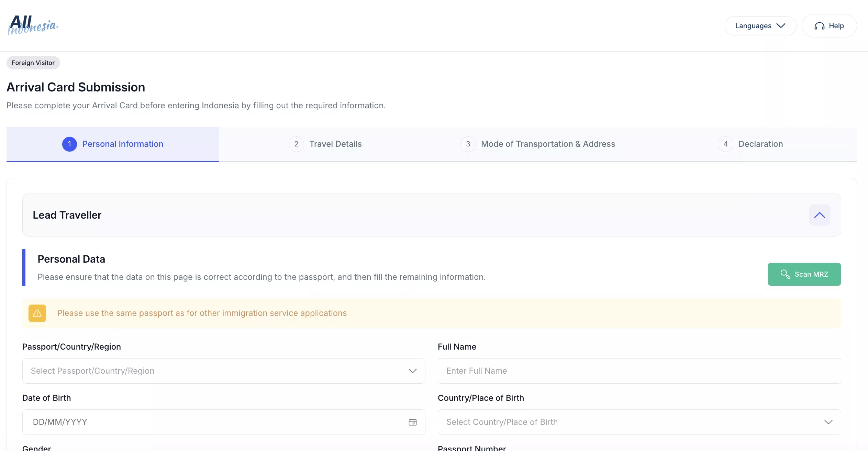Click the Enter Full Name field

point(639,371)
